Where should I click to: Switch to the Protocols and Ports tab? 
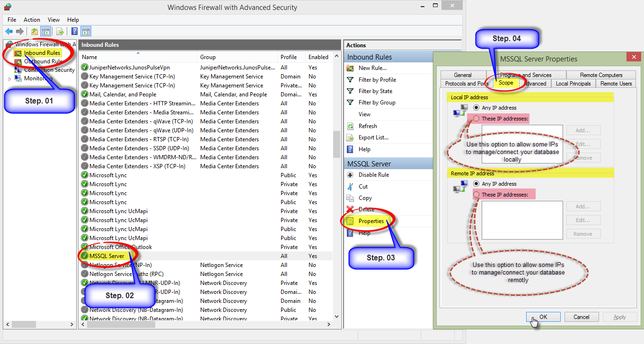tap(466, 84)
